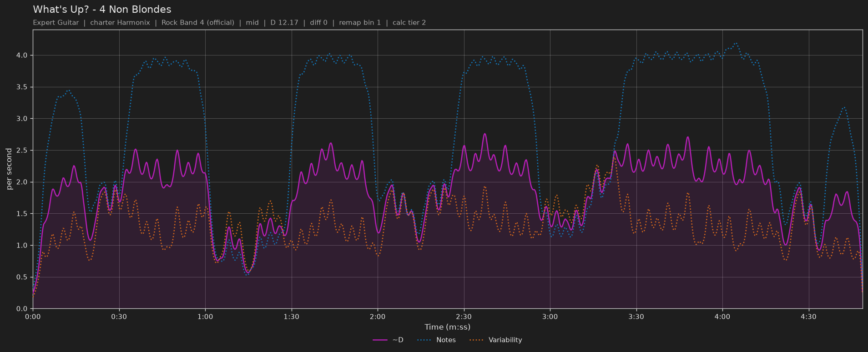Image resolution: width=868 pixels, height=352 pixels.
Task: Click the blue dotted Notes legend swatch
Action: pyautogui.click(x=424, y=340)
